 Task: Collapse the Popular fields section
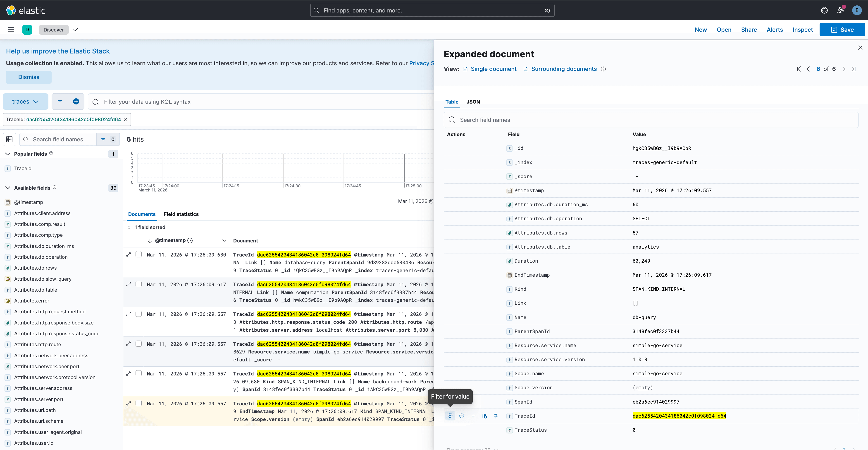click(8, 154)
